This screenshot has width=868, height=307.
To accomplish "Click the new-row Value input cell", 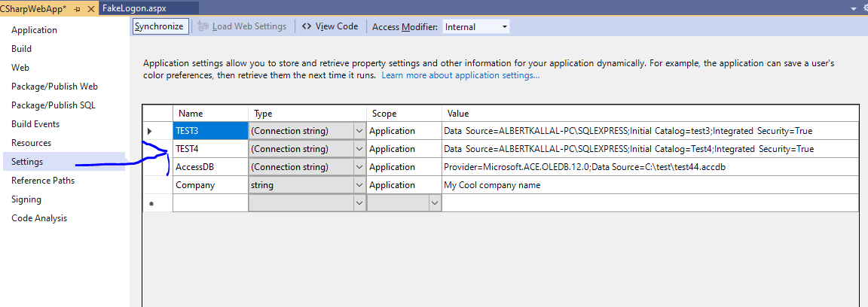I will coord(650,204).
